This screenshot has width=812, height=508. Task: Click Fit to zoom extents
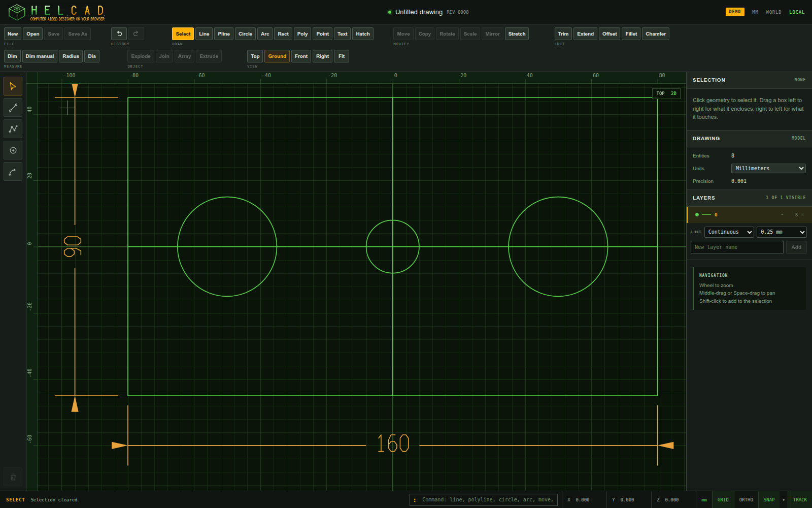pyautogui.click(x=342, y=56)
